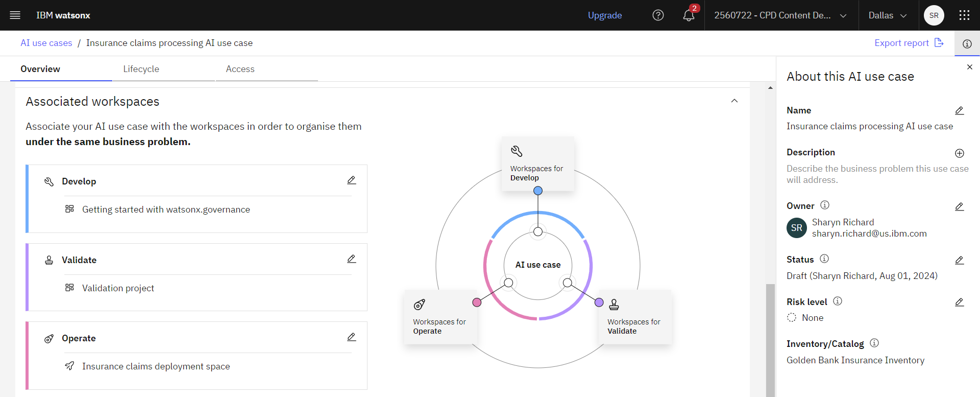The image size is (980, 397).
Task: Open Getting started with watsonx.governance project
Action: tap(166, 209)
